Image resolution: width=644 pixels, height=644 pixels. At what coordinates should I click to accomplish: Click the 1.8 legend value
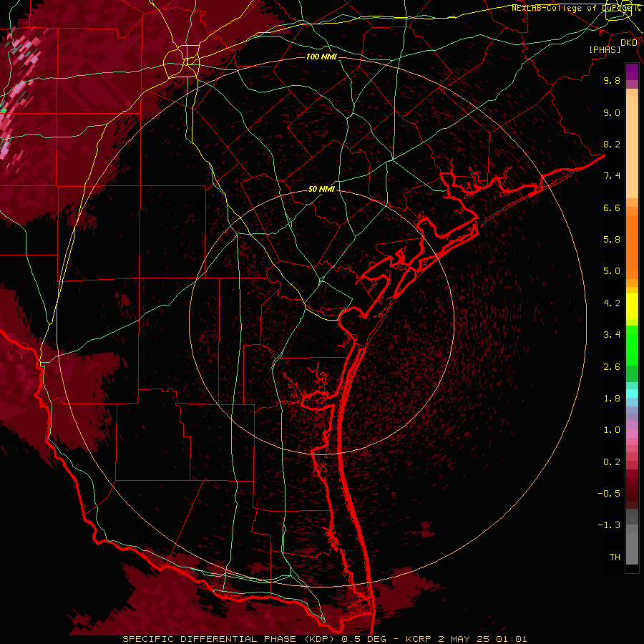coord(612,399)
